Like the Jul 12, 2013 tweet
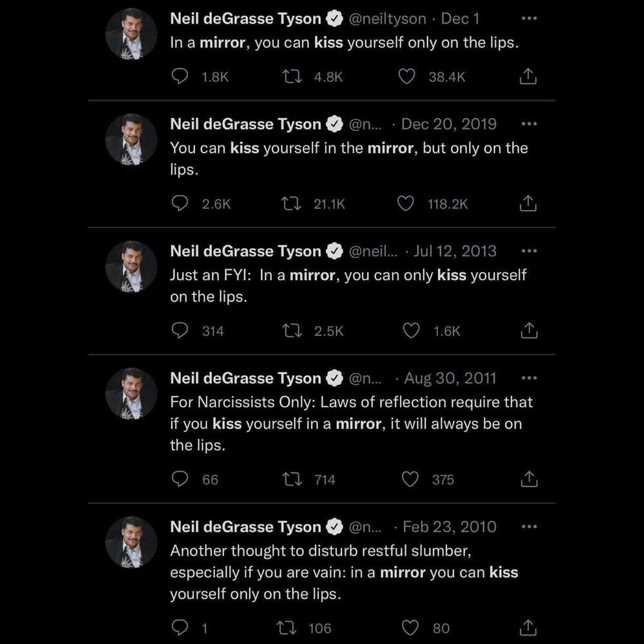 pos(411,330)
